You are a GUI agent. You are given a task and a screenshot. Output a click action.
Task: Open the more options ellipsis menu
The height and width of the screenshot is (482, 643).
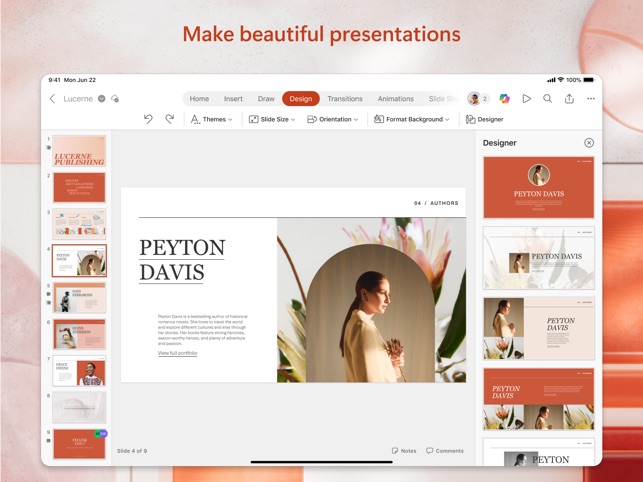click(591, 98)
